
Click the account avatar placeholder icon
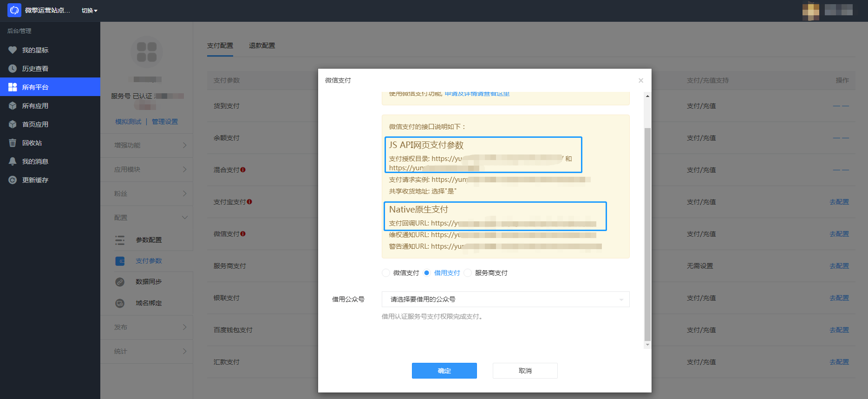point(147,52)
